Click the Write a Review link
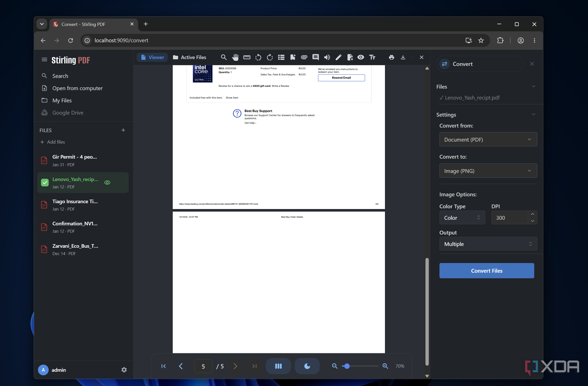 [x=280, y=86]
